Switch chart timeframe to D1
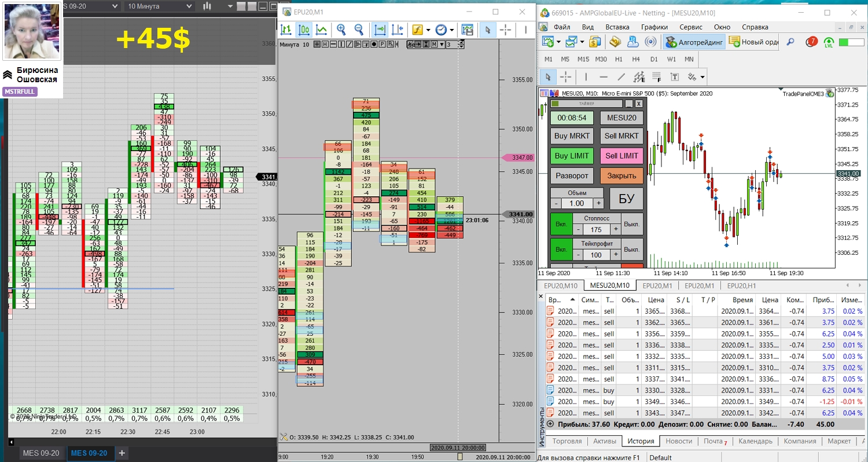Image resolution: width=868 pixels, height=462 pixels. click(x=654, y=59)
